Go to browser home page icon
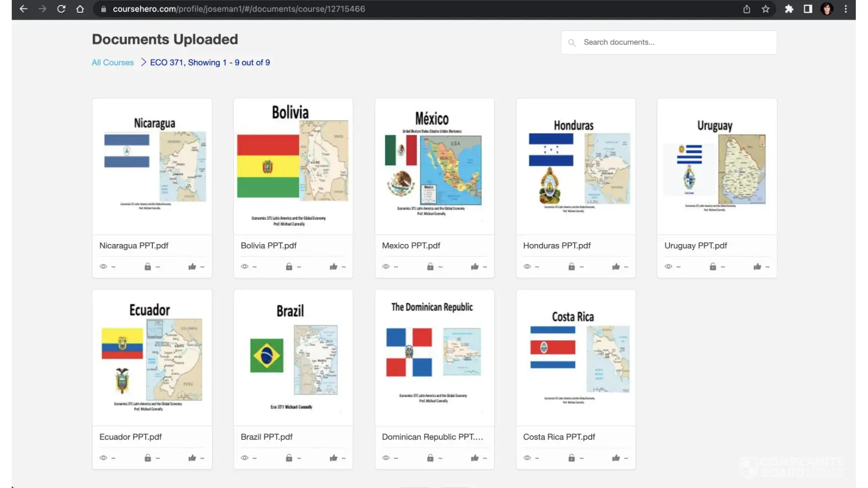Viewport: 868px width, 488px height. pos(80,9)
